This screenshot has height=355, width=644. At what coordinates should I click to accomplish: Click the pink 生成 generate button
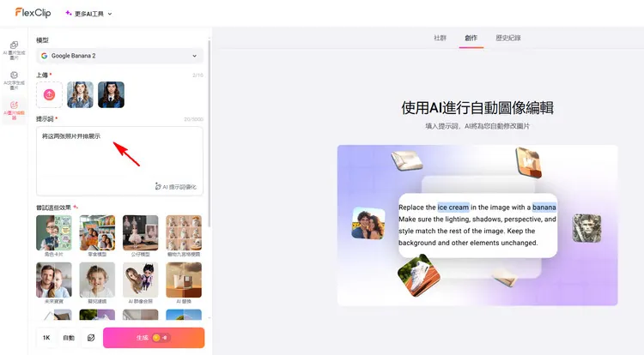[154, 338]
